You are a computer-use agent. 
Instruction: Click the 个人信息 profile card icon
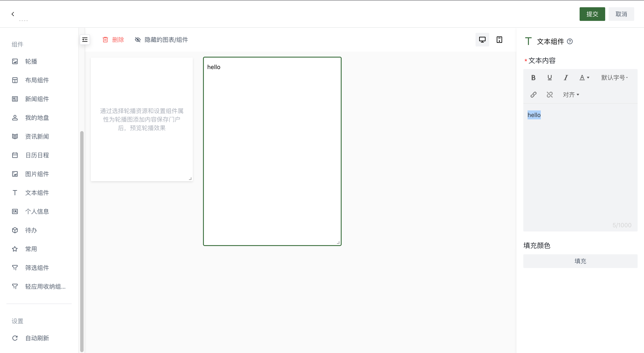tap(15, 211)
